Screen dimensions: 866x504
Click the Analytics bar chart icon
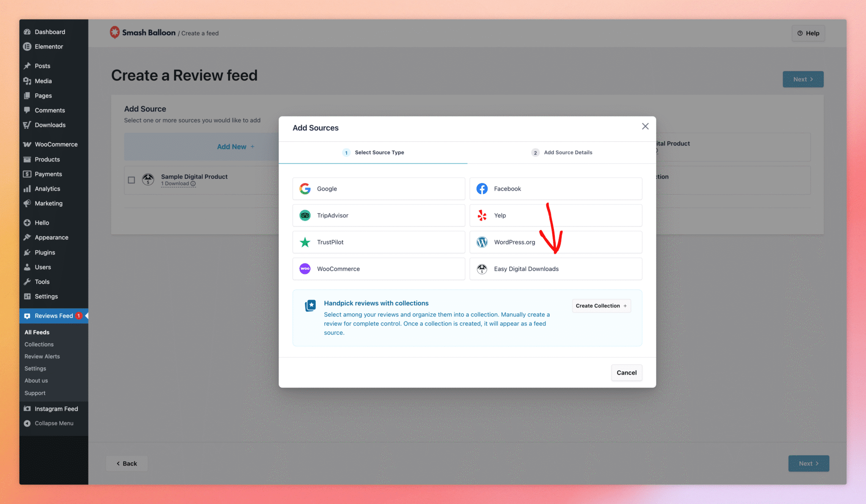[x=27, y=189]
